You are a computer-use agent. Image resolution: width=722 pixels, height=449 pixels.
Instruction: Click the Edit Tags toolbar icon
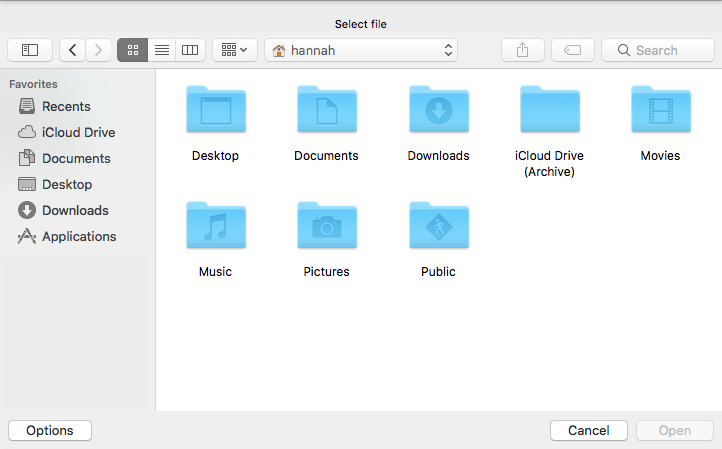[x=572, y=50]
